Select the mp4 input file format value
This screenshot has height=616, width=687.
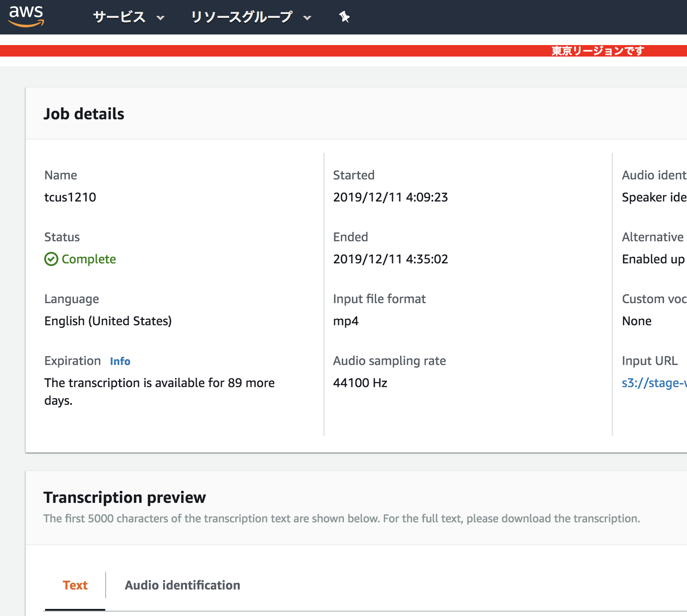(346, 321)
